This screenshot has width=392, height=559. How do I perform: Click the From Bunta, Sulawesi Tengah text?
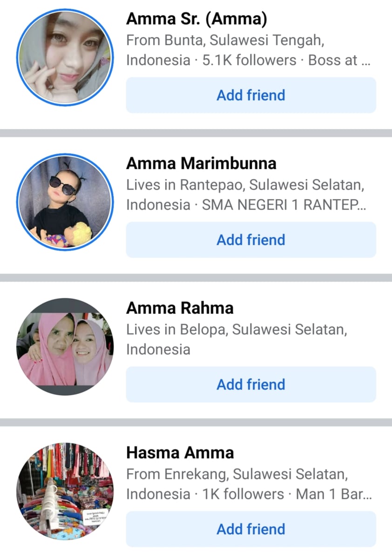pyautogui.click(x=225, y=41)
